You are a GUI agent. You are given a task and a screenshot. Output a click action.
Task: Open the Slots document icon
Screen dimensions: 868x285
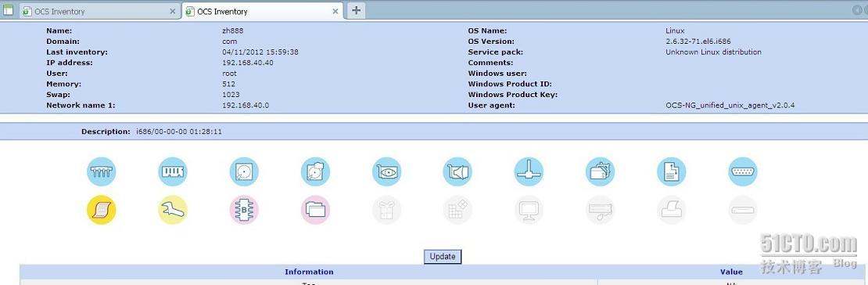pos(672,172)
